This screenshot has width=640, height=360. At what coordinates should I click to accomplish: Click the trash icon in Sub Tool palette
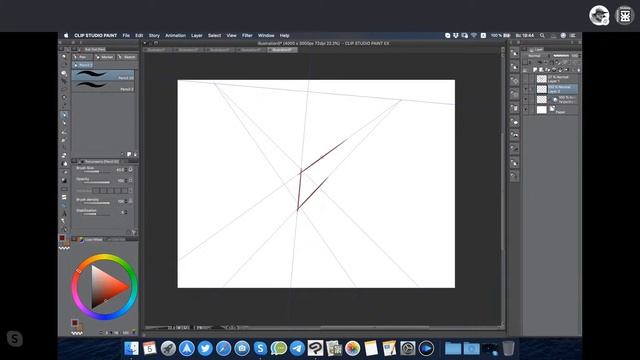135,154
